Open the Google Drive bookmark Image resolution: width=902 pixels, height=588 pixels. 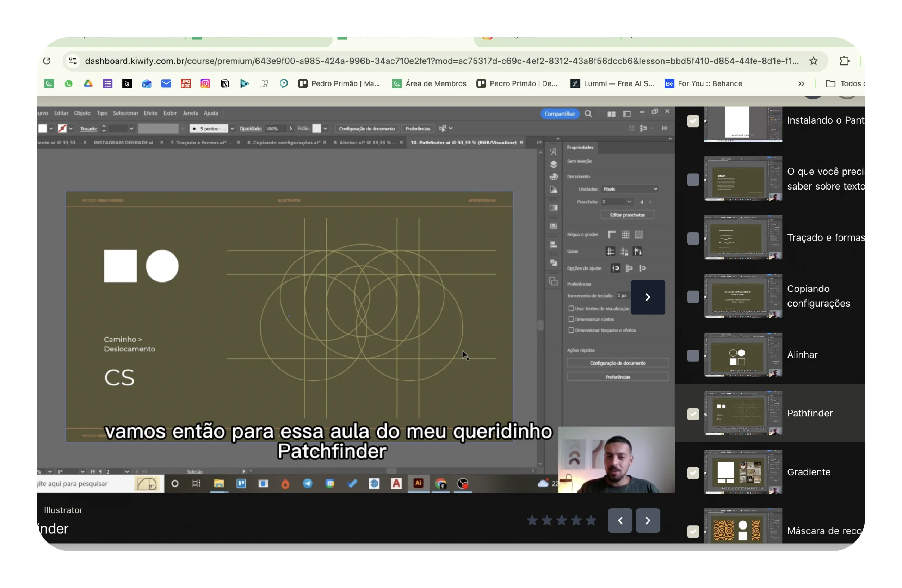click(x=88, y=83)
